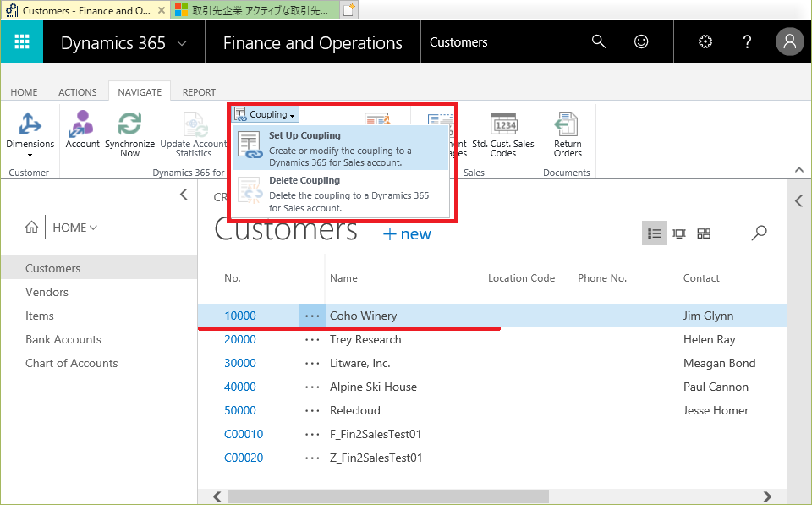Click the new document tab icon
This screenshot has height=505, width=812.
coord(349,10)
